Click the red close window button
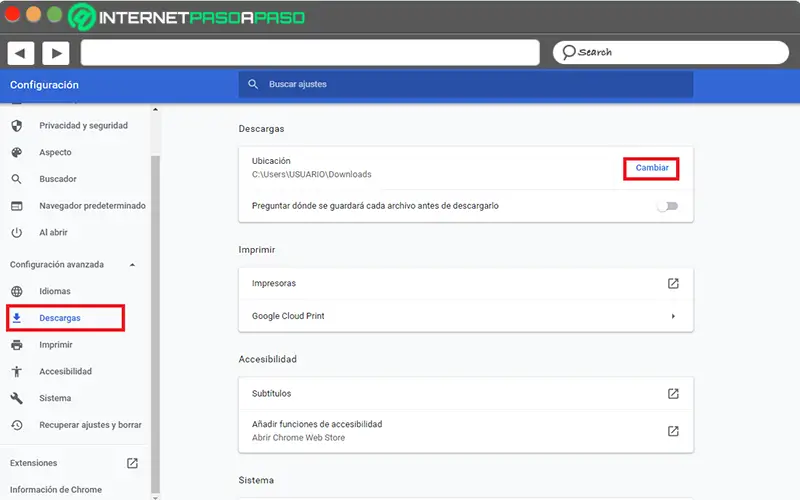 12,14
